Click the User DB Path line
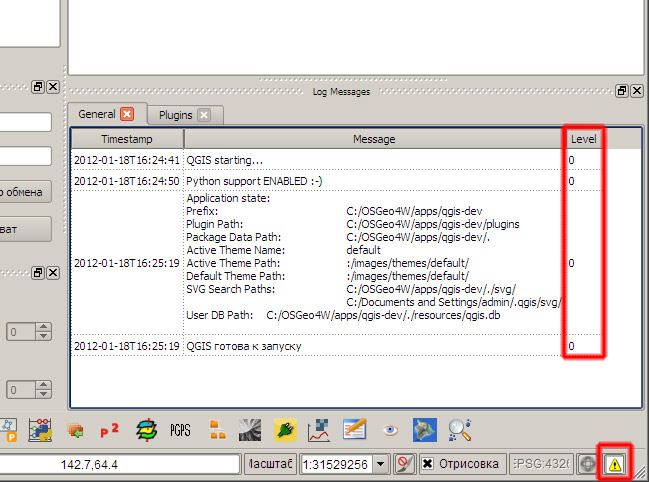The width and height of the screenshot is (649, 482). pos(343,315)
